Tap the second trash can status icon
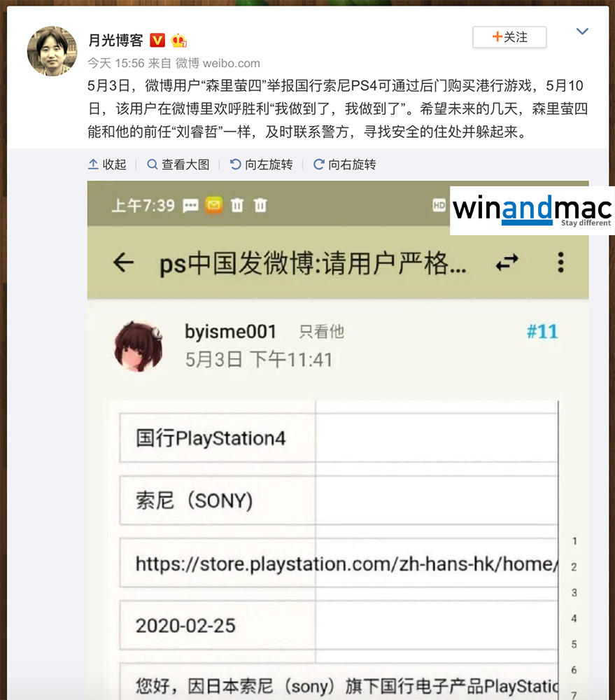615x700 pixels. tap(260, 205)
